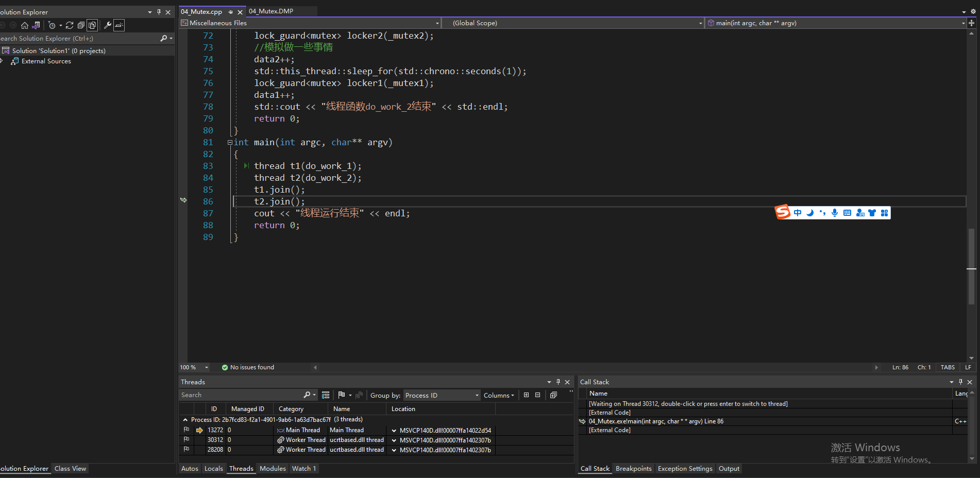The image size is (980, 478).
Task: Open the Exception Settings tab
Action: pos(685,468)
